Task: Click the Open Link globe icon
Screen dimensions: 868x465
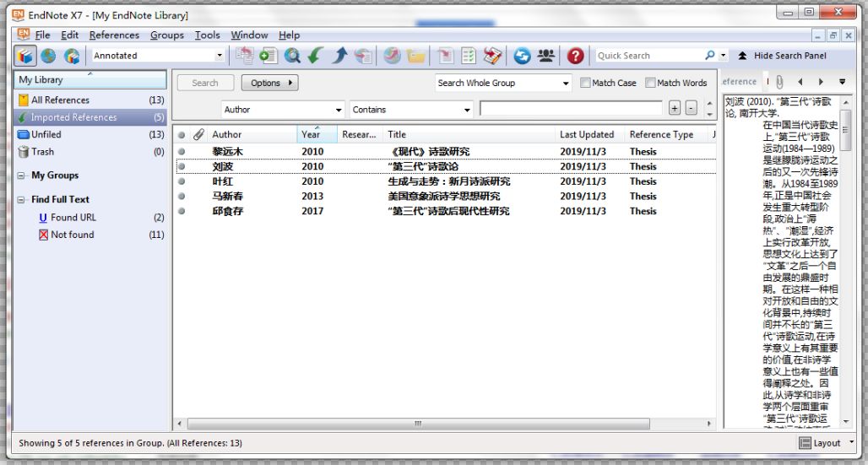Action: point(392,56)
